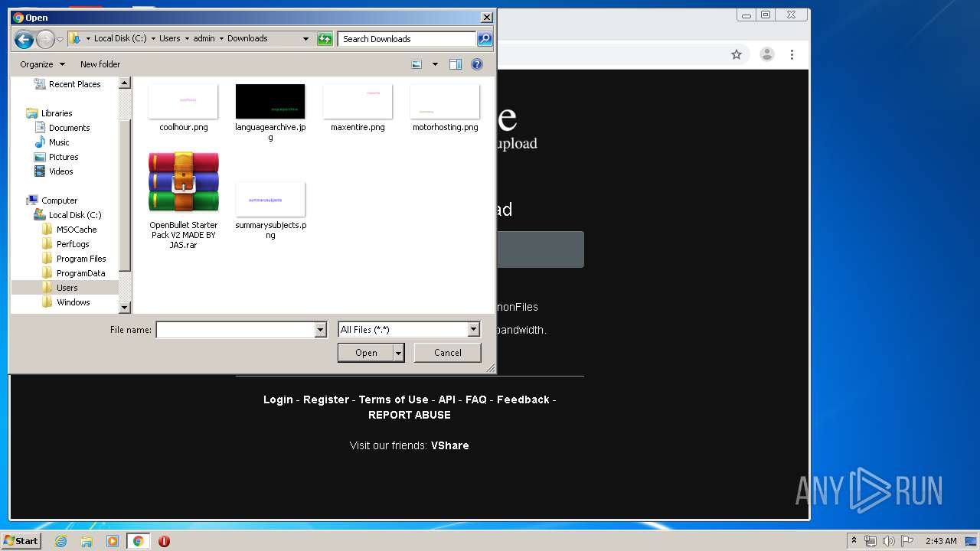Image resolution: width=980 pixels, height=551 pixels.
Task: Click navigation pane scroll up arrow
Action: 126,83
